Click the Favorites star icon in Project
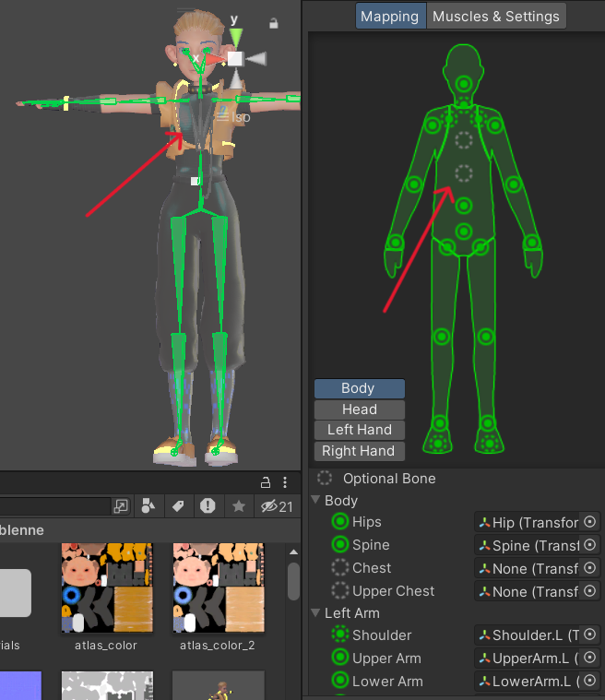The width and height of the screenshot is (605, 700). coord(238,505)
